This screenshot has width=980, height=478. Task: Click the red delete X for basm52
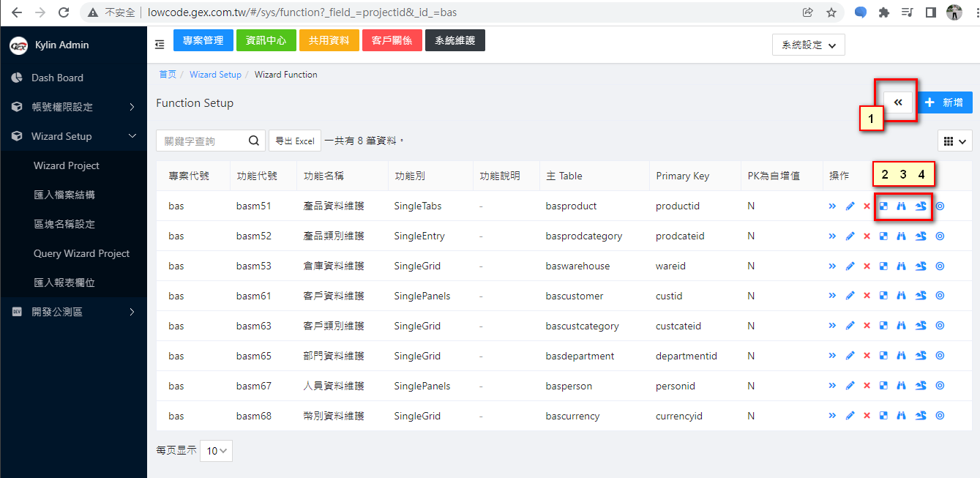point(867,236)
